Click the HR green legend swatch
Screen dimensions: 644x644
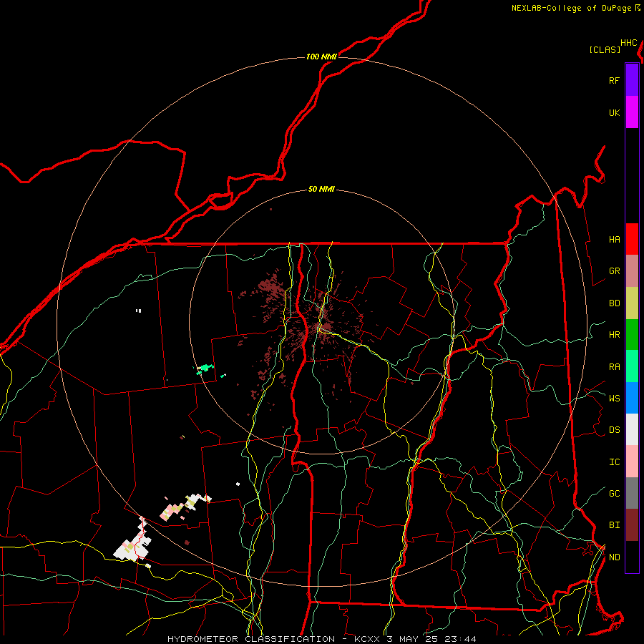point(632,334)
